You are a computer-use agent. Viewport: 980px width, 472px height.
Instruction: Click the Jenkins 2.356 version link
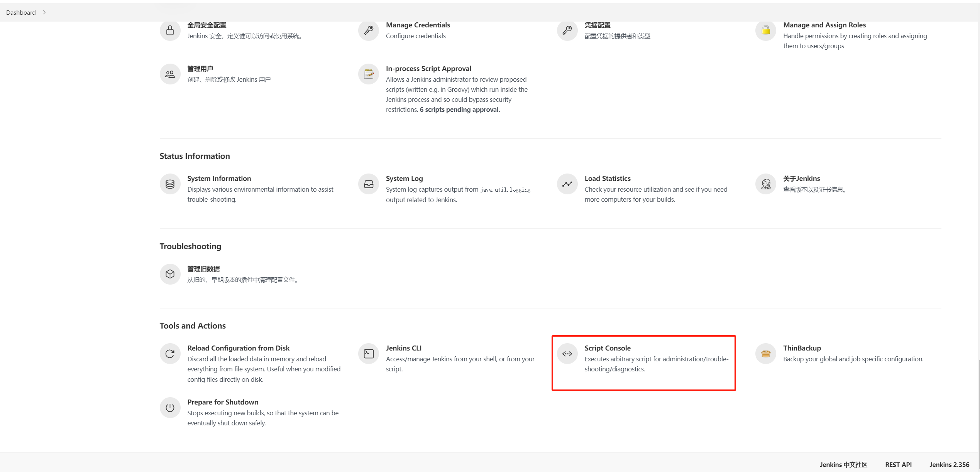pyautogui.click(x=949, y=465)
